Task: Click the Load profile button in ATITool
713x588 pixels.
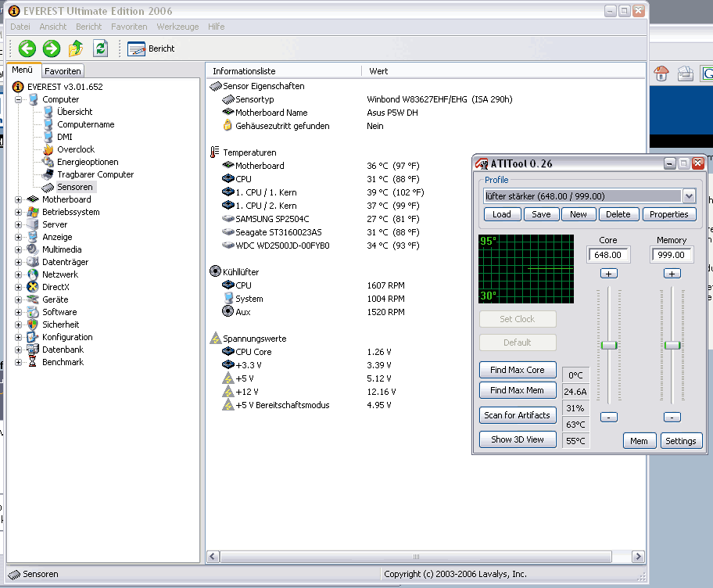Action: pyautogui.click(x=502, y=214)
